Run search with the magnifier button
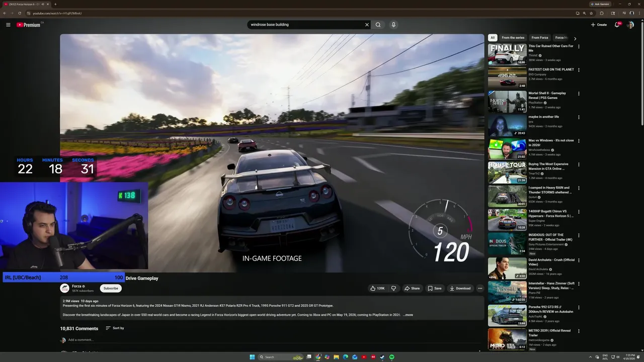 coord(378,25)
